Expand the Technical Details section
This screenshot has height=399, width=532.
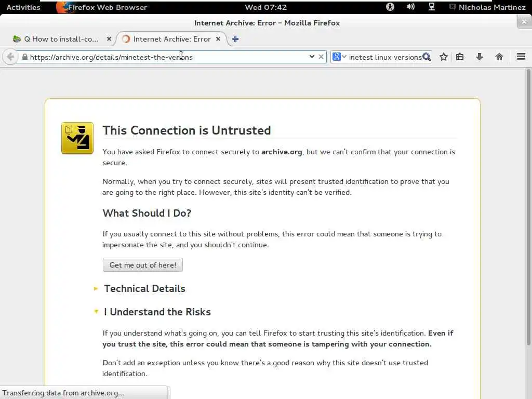coord(144,288)
